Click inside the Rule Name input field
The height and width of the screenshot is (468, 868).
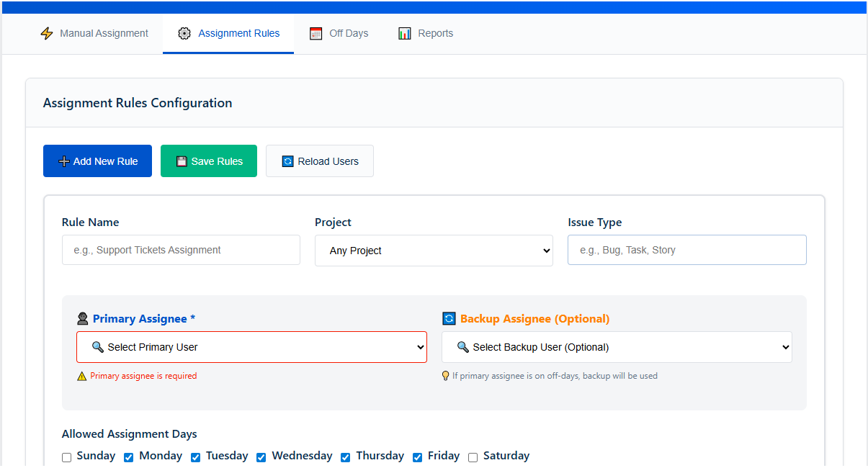tap(180, 250)
